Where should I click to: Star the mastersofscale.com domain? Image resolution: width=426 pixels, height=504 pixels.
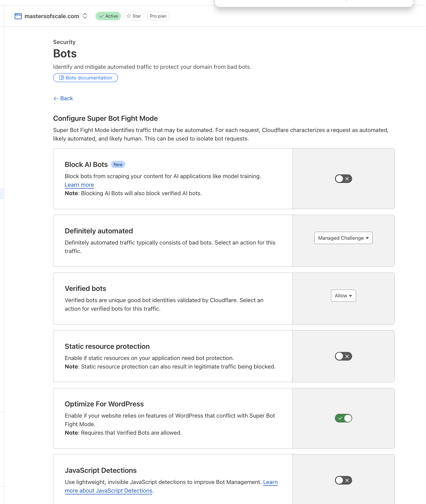[134, 16]
